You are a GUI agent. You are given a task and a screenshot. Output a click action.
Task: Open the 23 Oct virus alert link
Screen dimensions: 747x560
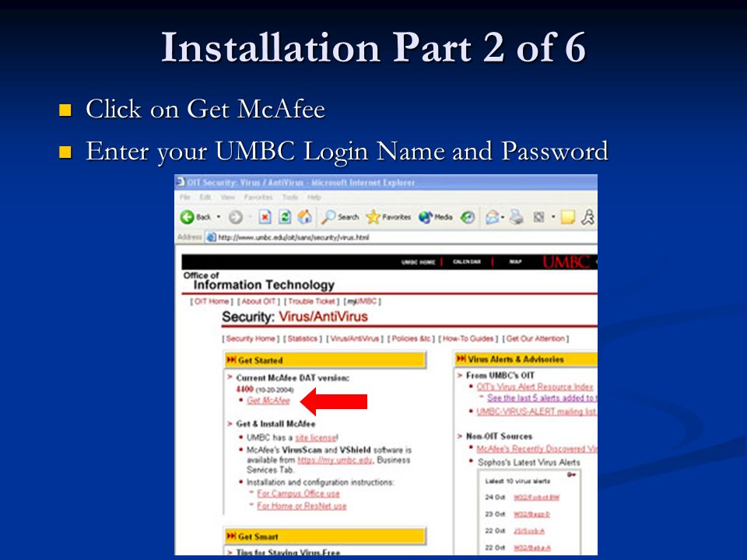click(x=531, y=514)
